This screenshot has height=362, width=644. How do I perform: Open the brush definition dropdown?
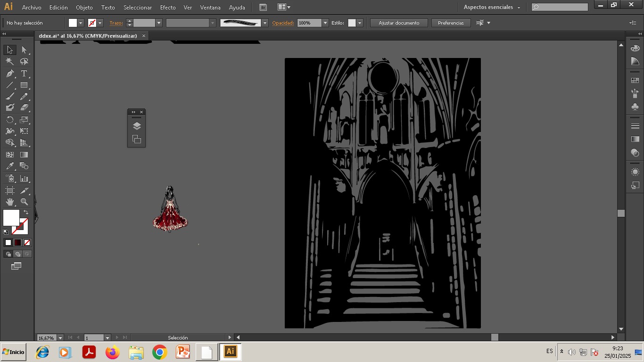[265, 23]
